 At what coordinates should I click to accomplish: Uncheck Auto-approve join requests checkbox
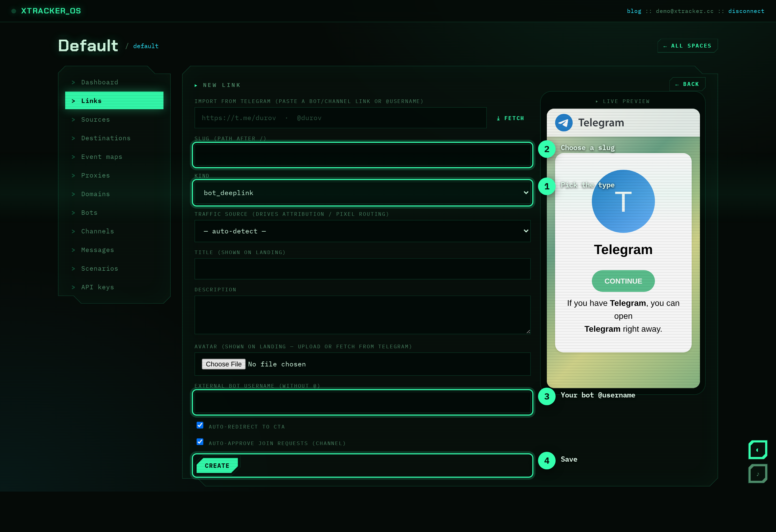(x=200, y=441)
